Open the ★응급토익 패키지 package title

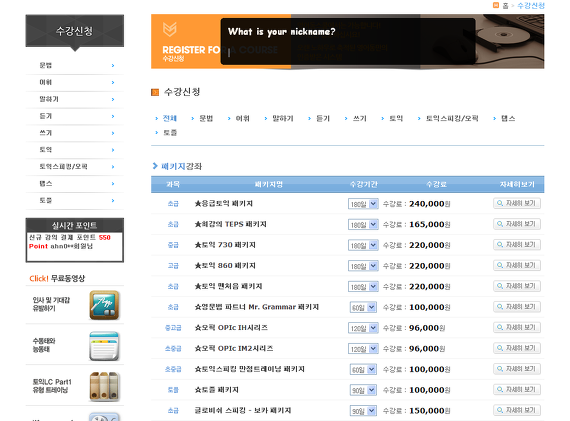pyautogui.click(x=224, y=204)
